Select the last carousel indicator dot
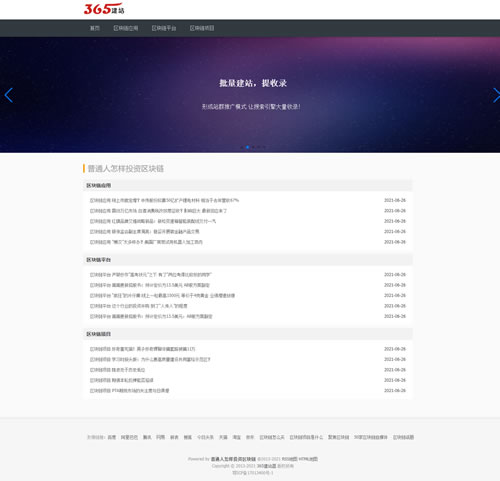The image size is (500, 481). pos(264,147)
